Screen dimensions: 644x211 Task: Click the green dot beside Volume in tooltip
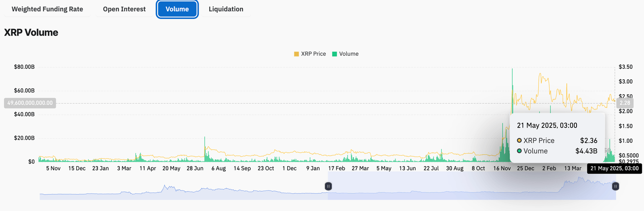coord(519,151)
